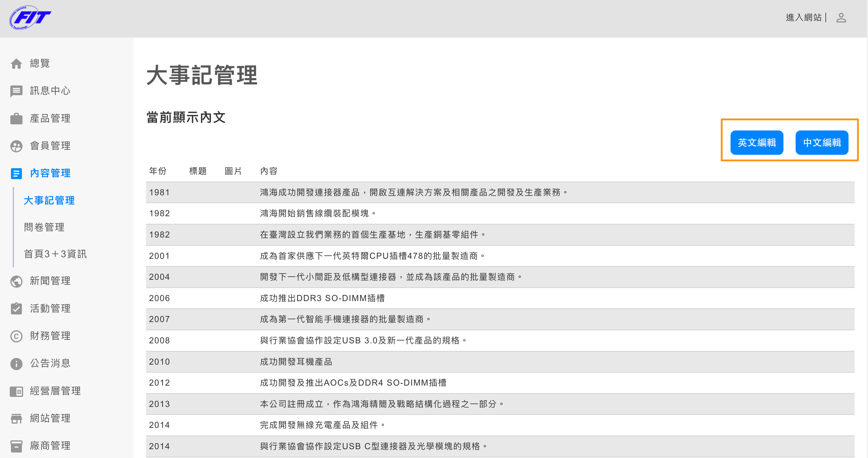This screenshot has height=458, width=868.
Task: Click the globe icon beside 新聞管理
Action: (16, 281)
